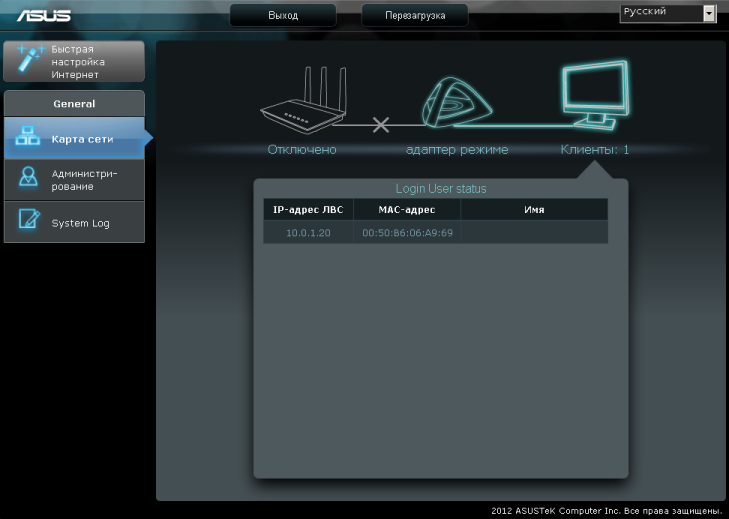Open Быстрая настройка Интернет

tap(74, 61)
